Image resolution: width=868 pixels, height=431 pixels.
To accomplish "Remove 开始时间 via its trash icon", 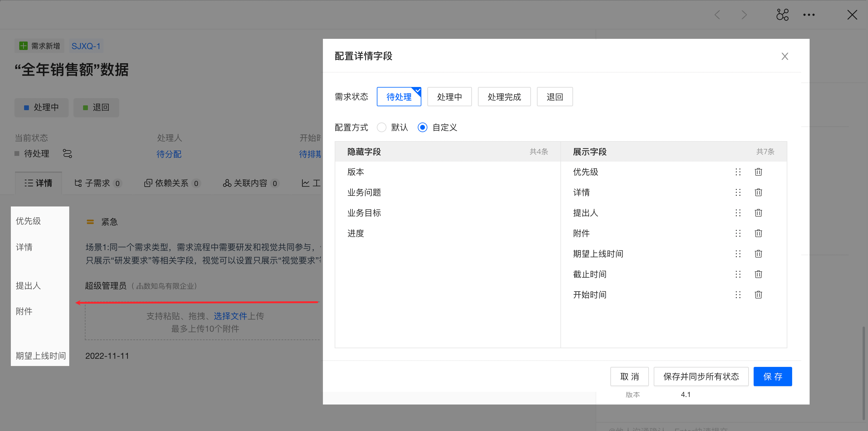I will point(758,295).
